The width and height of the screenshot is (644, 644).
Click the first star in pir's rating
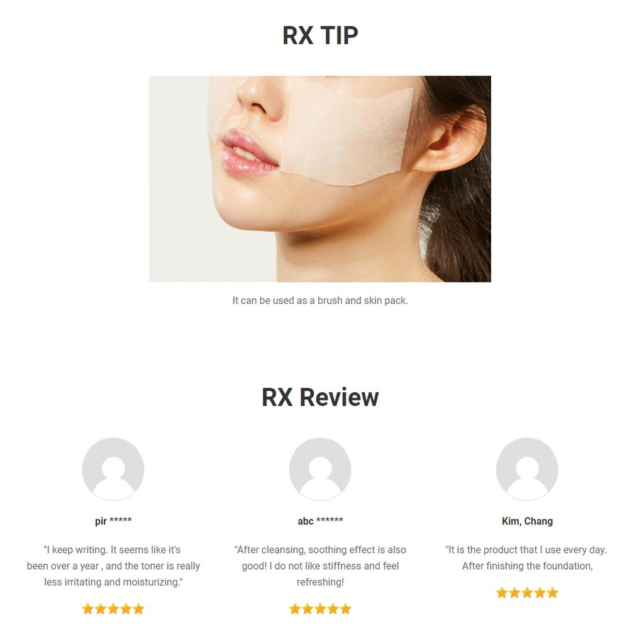[88, 609]
